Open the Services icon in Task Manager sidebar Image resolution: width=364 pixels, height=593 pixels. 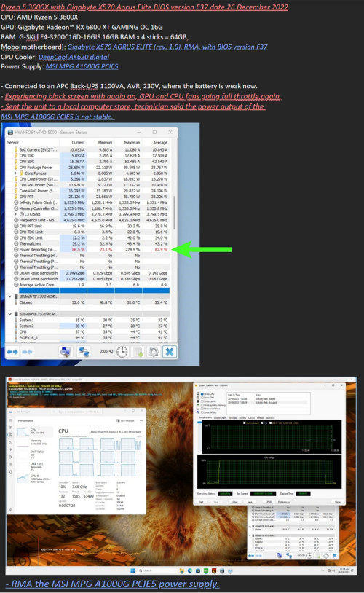pyautogui.click(x=11, y=471)
